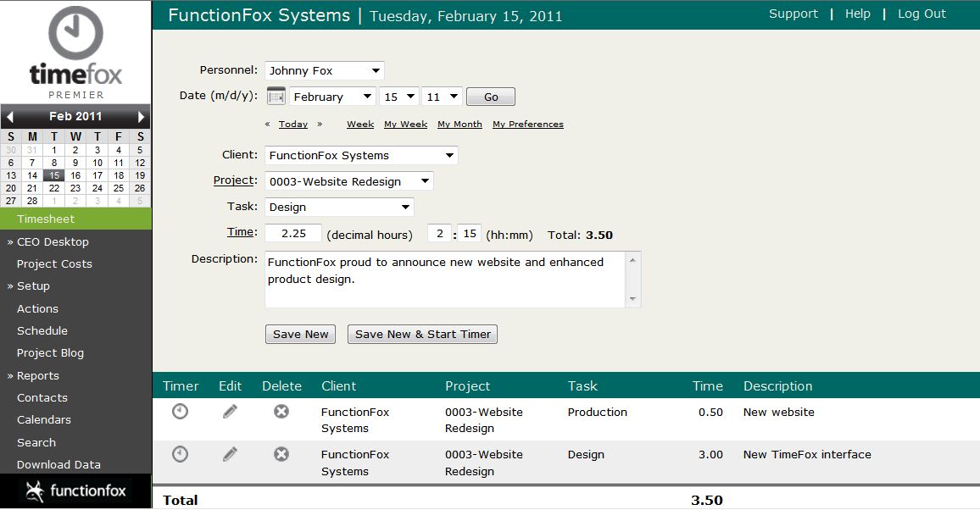Click description scrollbar down arrow

point(632,299)
